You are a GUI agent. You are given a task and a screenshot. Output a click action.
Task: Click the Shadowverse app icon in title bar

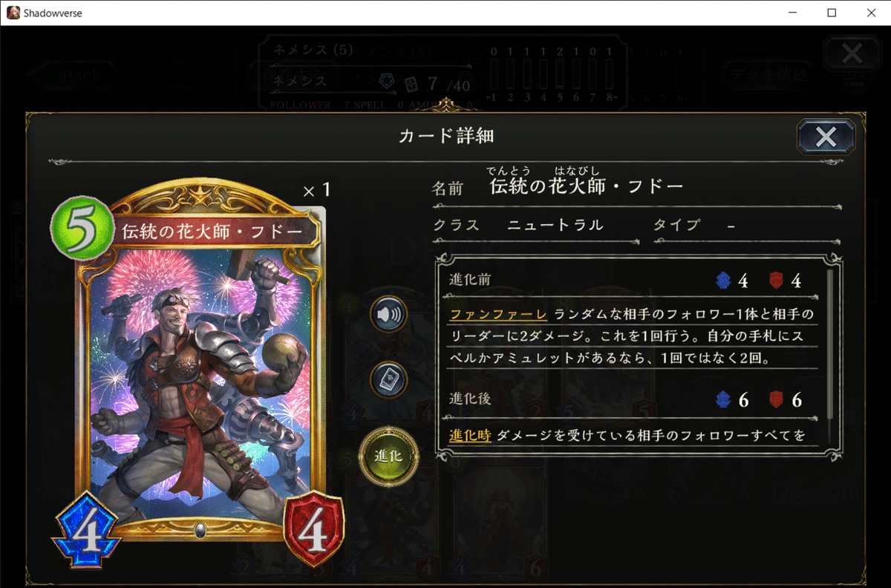tap(13, 13)
